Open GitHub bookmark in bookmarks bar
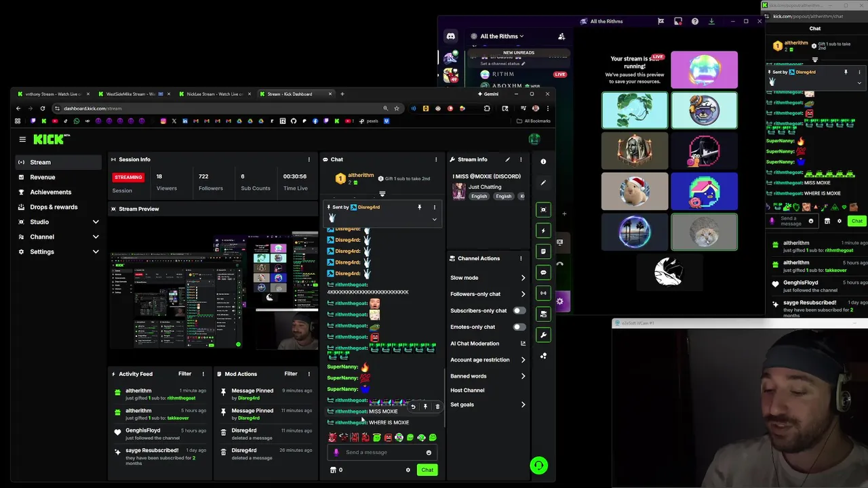The width and height of the screenshot is (868, 488). pos(294,121)
